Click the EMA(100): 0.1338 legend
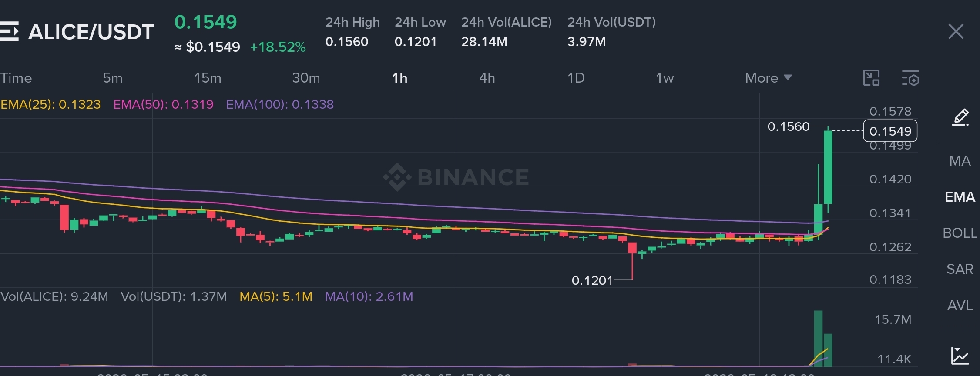This screenshot has height=376, width=980. (x=280, y=104)
